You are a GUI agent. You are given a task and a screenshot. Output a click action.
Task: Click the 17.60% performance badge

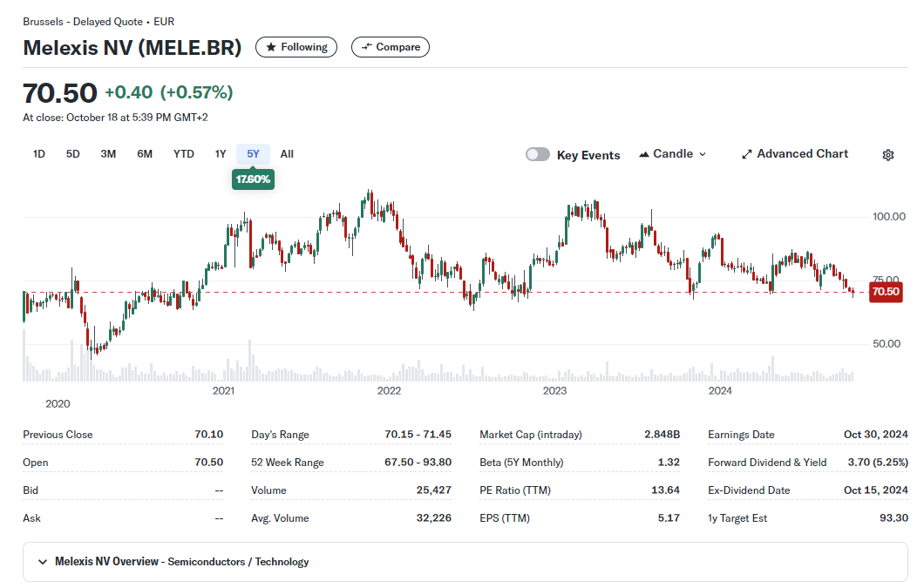point(253,179)
